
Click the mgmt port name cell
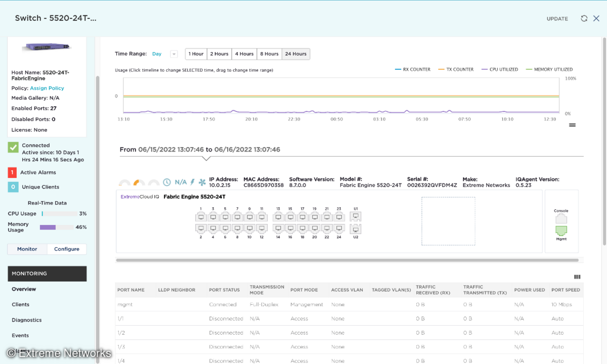tap(125, 305)
